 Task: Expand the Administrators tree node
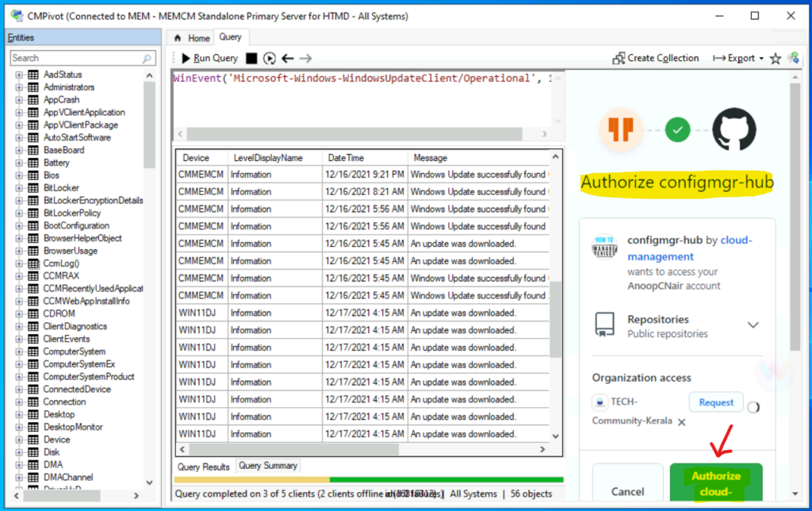point(19,87)
